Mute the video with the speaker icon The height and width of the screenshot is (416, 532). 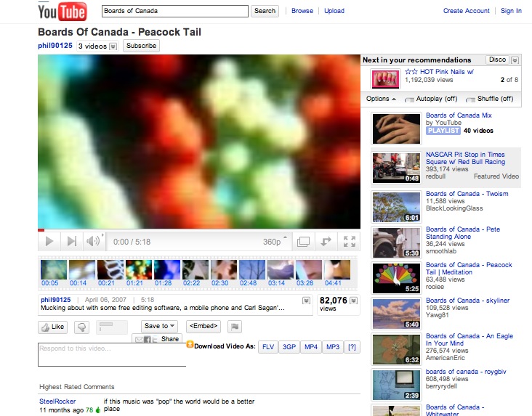click(93, 241)
